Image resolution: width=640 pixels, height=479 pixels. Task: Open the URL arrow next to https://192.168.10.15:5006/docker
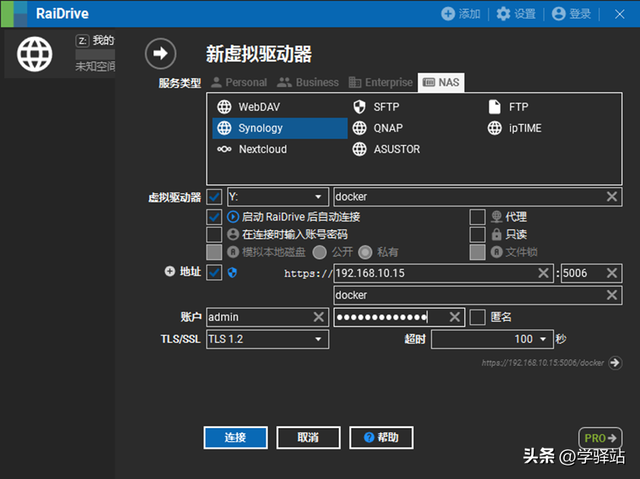[x=615, y=362]
